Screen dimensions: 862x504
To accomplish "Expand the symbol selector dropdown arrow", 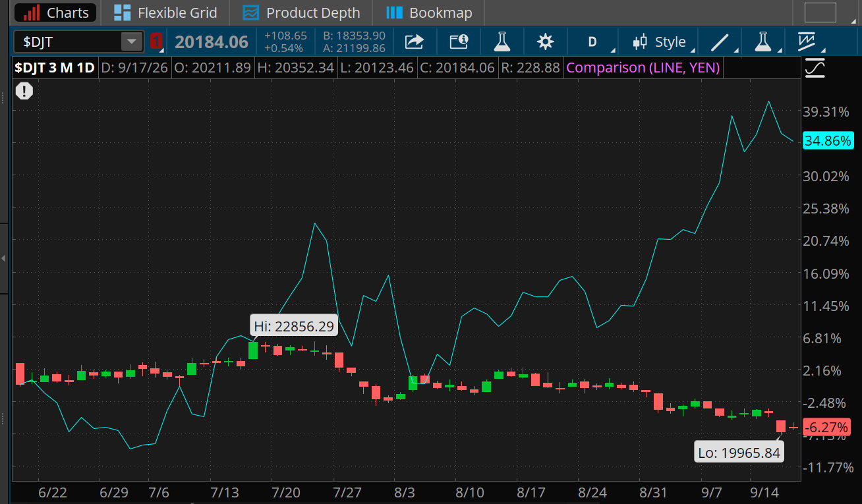I will coord(132,42).
